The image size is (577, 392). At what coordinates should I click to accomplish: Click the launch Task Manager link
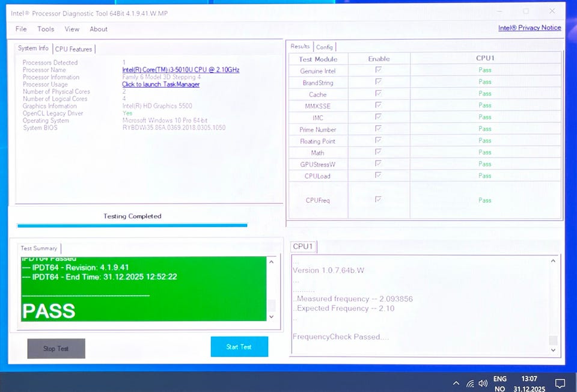point(160,85)
